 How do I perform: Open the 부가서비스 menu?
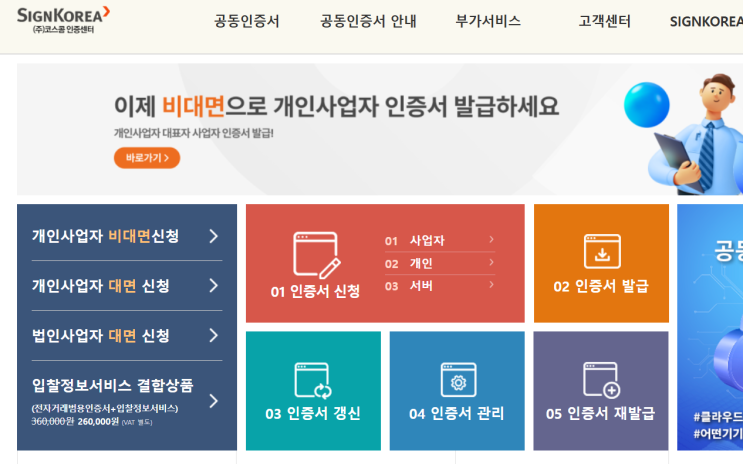point(488,21)
